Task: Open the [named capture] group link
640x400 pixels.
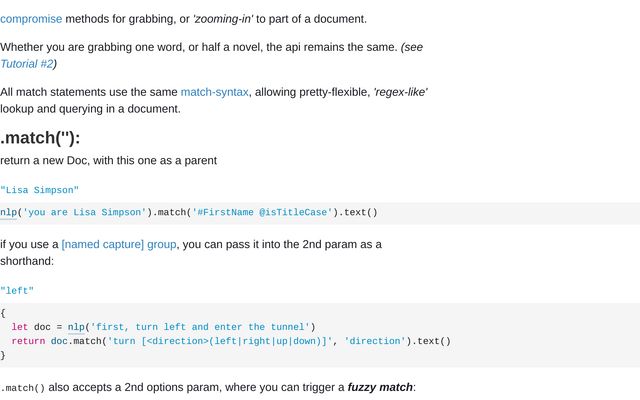Action: tap(119, 244)
